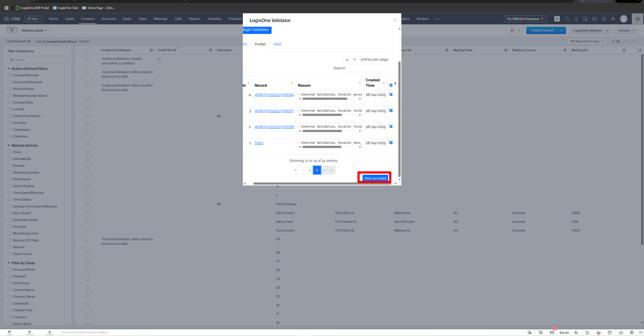Open the list view type dropdown
Viewport: 644px width, 336px height.
tap(514, 30)
